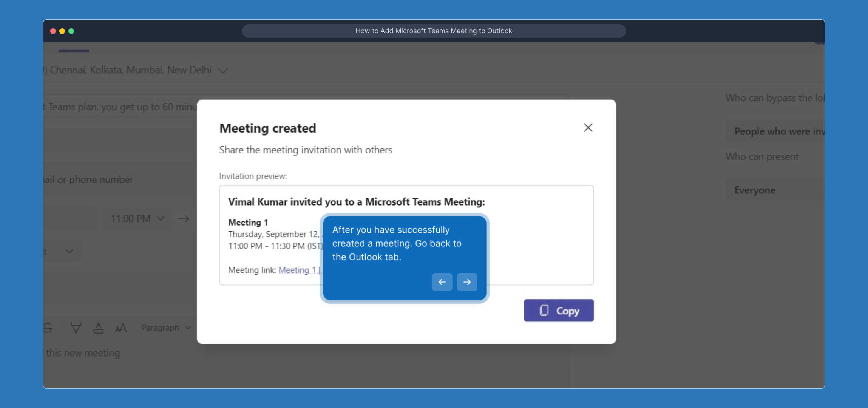Click the Copy invitation button

tap(558, 311)
